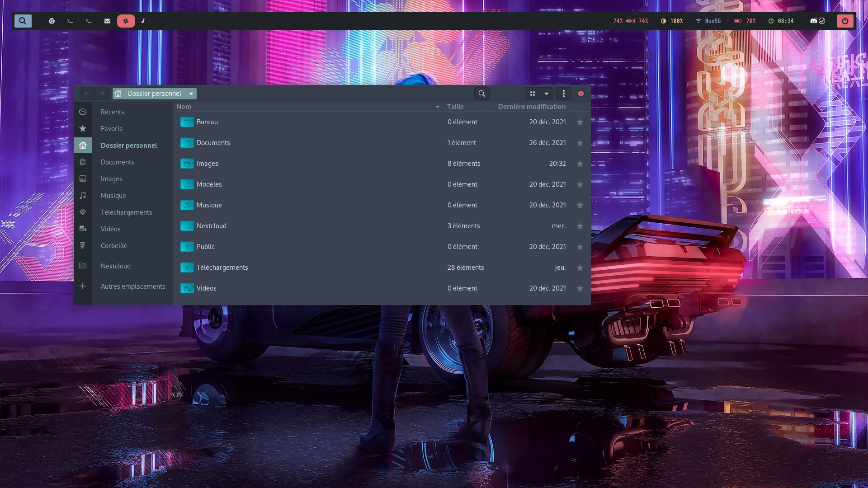Switch to grid view with the icon view button
Viewport: 868px width, 488px height.
tap(533, 94)
